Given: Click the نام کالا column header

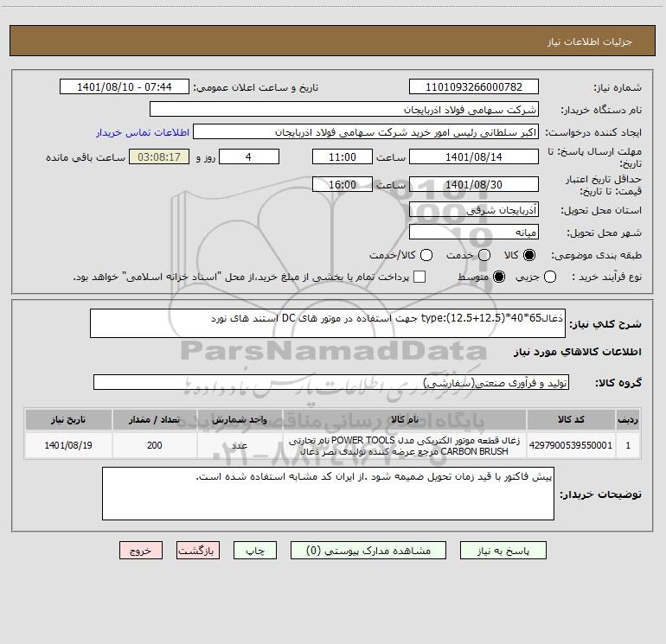Looking at the screenshot, I should (x=405, y=419).
